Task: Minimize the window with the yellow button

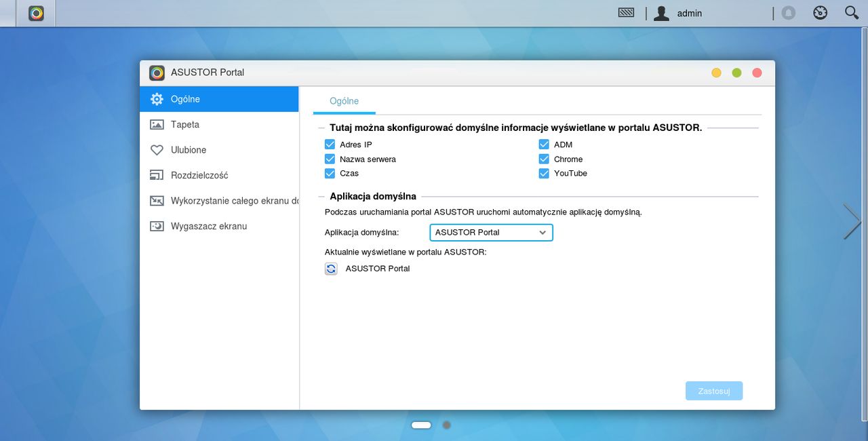Action: [716, 73]
